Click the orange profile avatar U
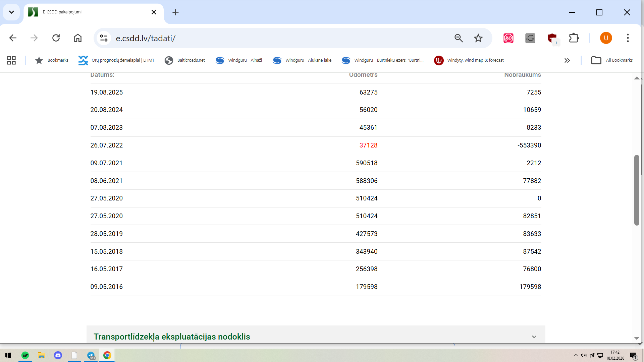The height and width of the screenshot is (362, 644). tap(606, 38)
